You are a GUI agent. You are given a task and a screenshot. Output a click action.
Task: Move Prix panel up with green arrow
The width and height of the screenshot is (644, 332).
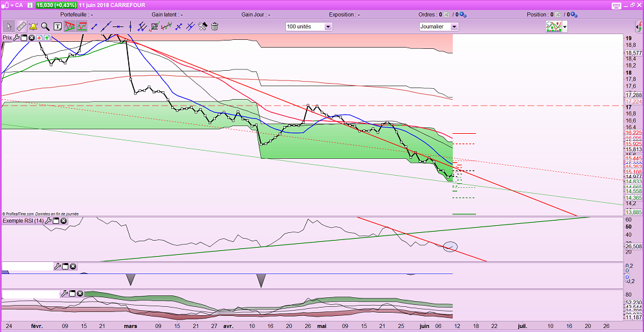[47, 38]
